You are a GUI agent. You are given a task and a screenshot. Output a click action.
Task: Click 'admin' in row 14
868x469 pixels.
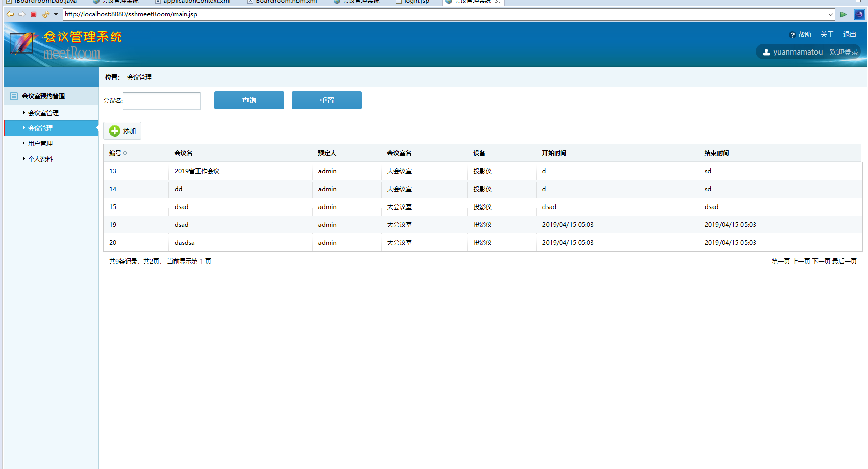pyautogui.click(x=327, y=189)
